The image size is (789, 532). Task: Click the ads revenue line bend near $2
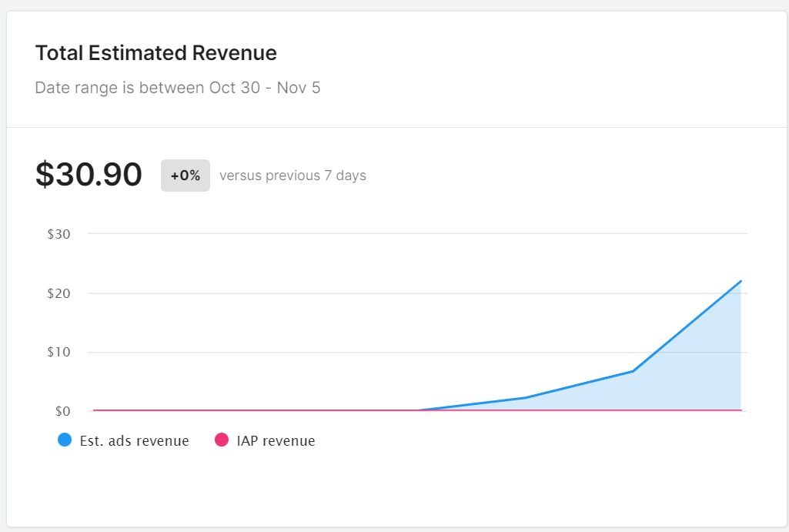click(x=525, y=398)
